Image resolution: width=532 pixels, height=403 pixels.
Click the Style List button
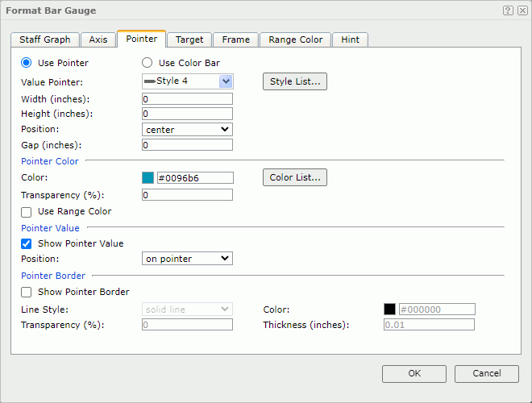click(295, 81)
